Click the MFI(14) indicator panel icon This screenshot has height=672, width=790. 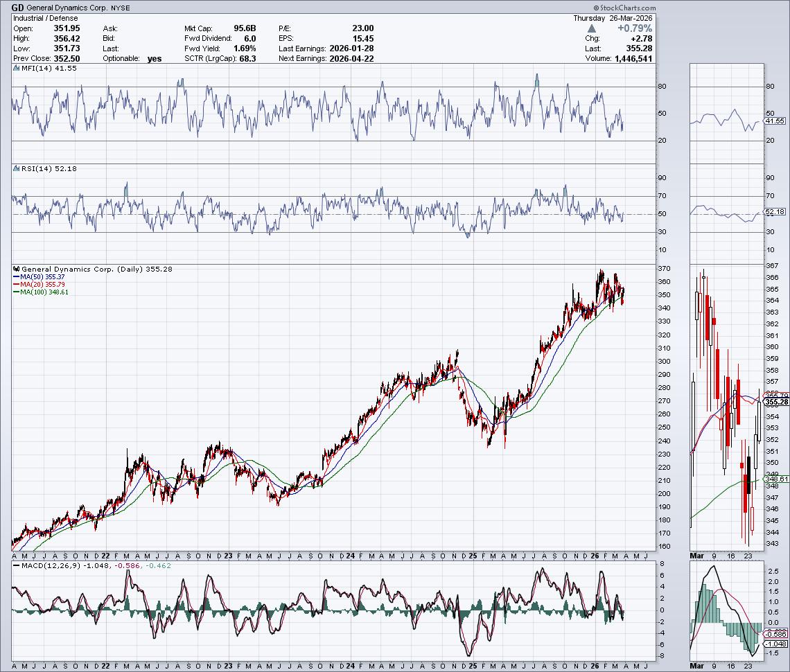point(17,68)
